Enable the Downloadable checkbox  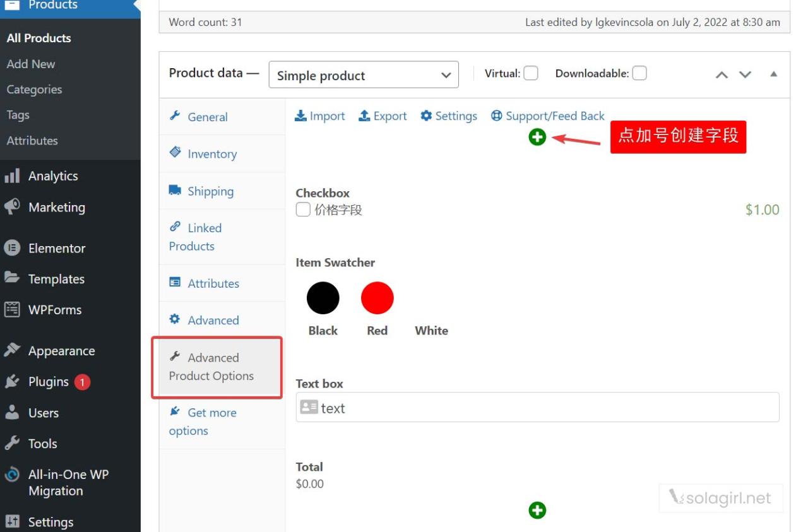coord(639,73)
